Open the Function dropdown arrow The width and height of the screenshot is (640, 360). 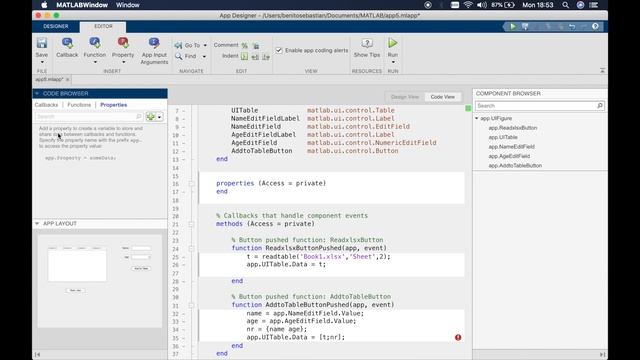coord(95,62)
